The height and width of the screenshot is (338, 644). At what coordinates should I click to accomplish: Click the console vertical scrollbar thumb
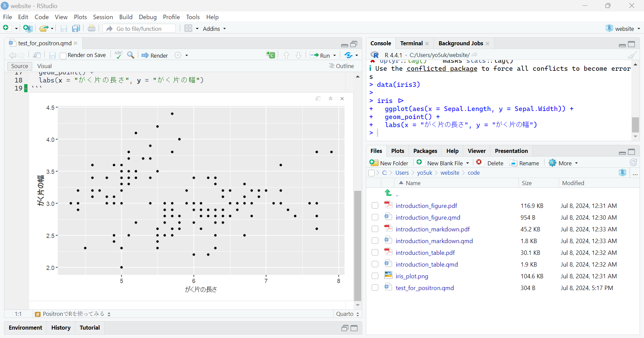pos(635,125)
